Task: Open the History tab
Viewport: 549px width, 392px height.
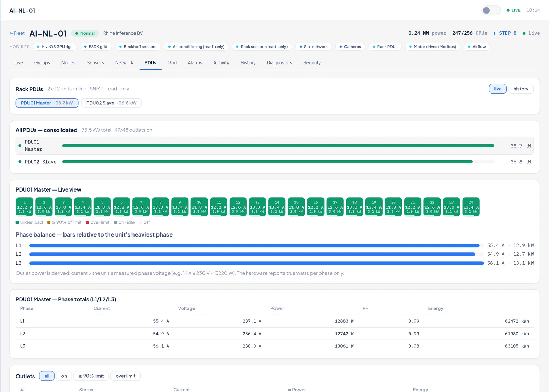Action: (248, 63)
